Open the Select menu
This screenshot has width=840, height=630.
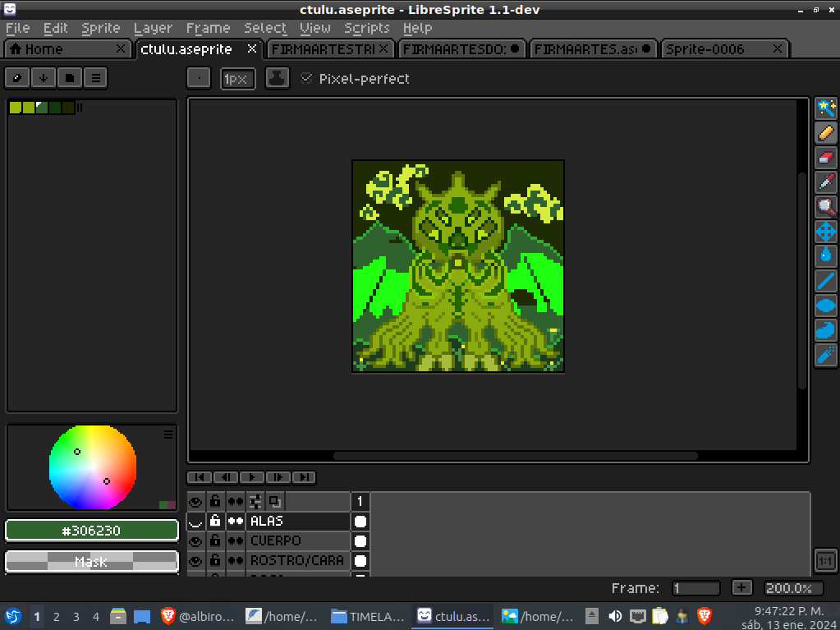tap(265, 28)
